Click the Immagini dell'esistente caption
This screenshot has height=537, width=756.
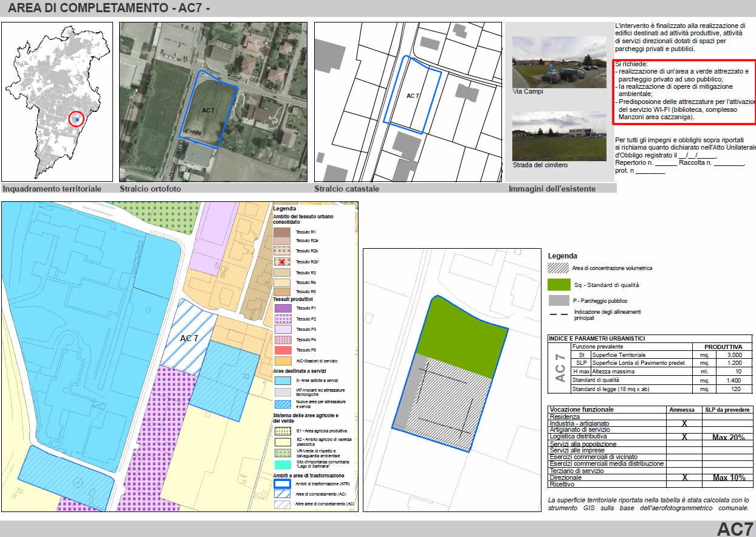[x=552, y=189]
